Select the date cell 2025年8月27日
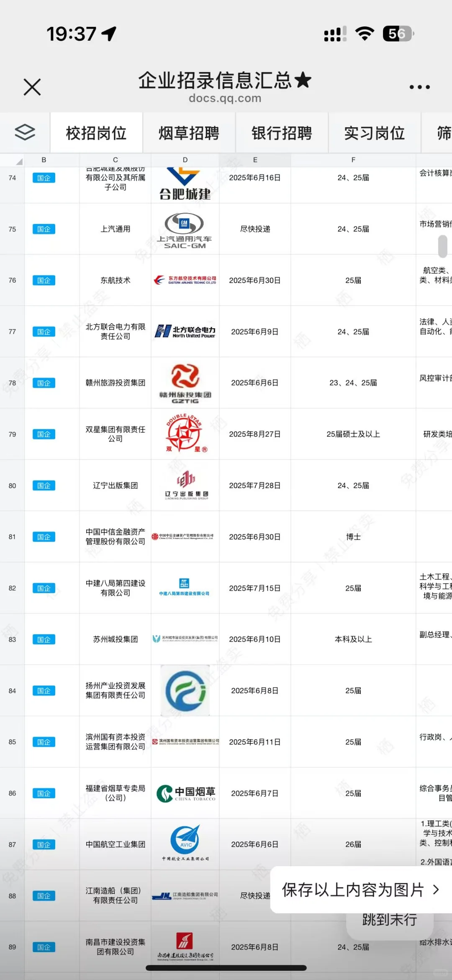Screen dimensions: 452x980 click(255, 434)
